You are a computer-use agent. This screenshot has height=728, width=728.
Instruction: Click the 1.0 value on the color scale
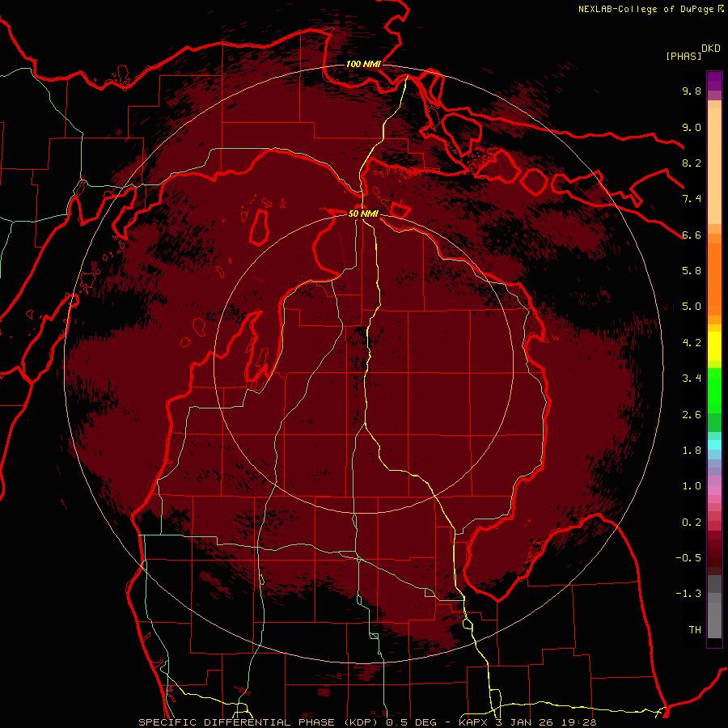(692, 486)
